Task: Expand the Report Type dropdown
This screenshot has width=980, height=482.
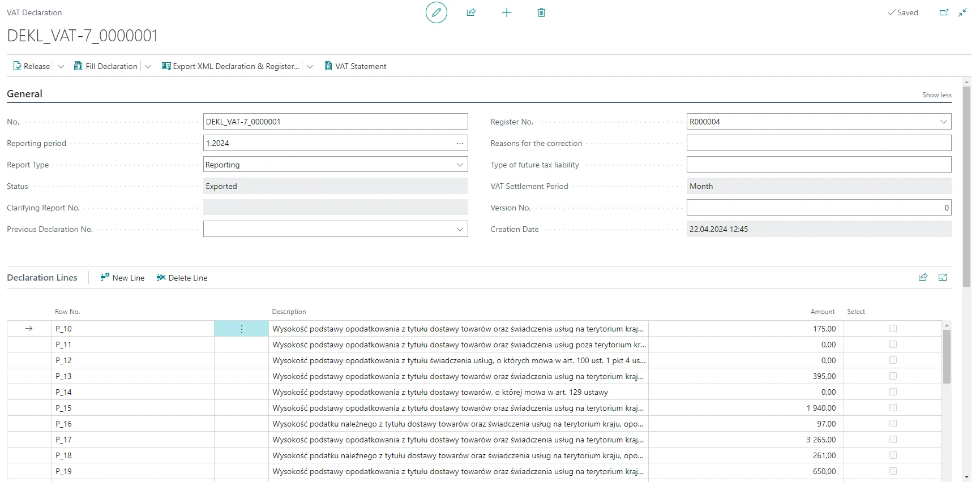Action: 460,165
